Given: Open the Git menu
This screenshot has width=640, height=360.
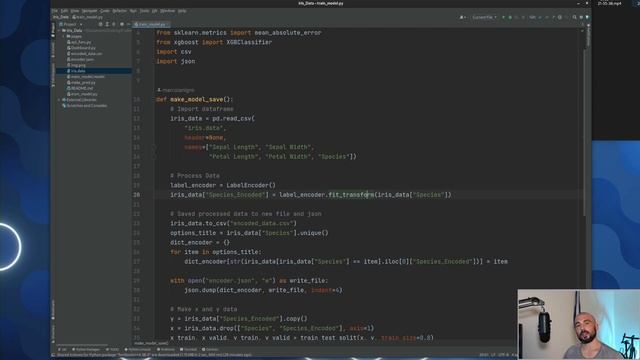Looking at the screenshot, I should pyautogui.click(x=154, y=11).
